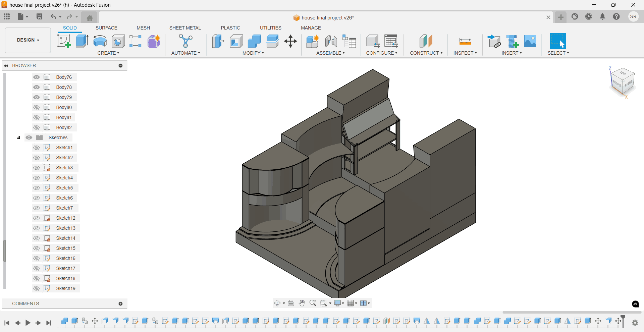Select the Combine tool
Viewport: 644px width, 332px height.
coord(255,41)
